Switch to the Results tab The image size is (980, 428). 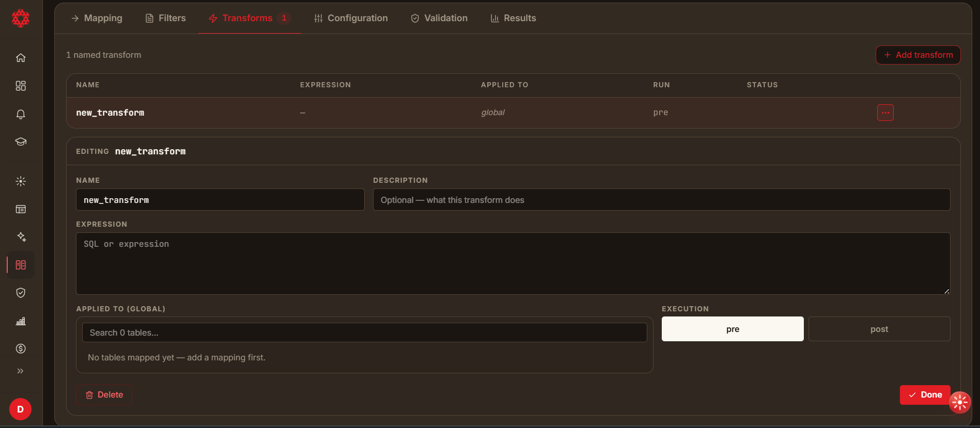pyautogui.click(x=513, y=18)
